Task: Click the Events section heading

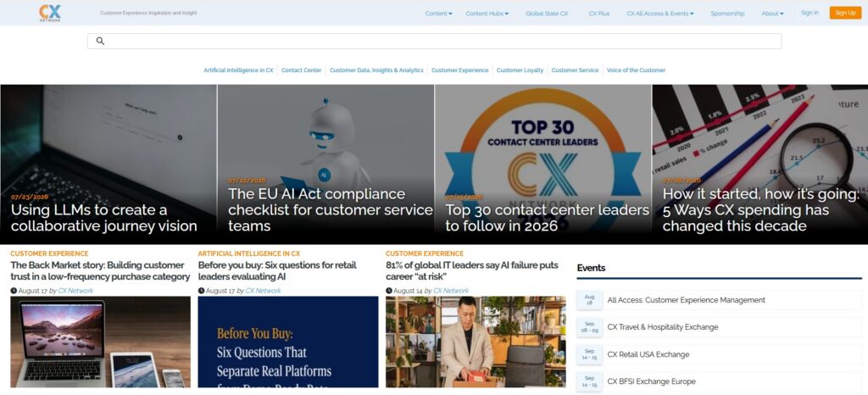Action: [591, 268]
